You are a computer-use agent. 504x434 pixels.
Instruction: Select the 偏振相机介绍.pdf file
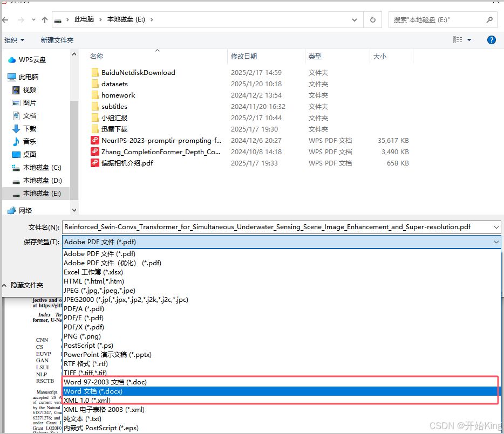pos(122,163)
